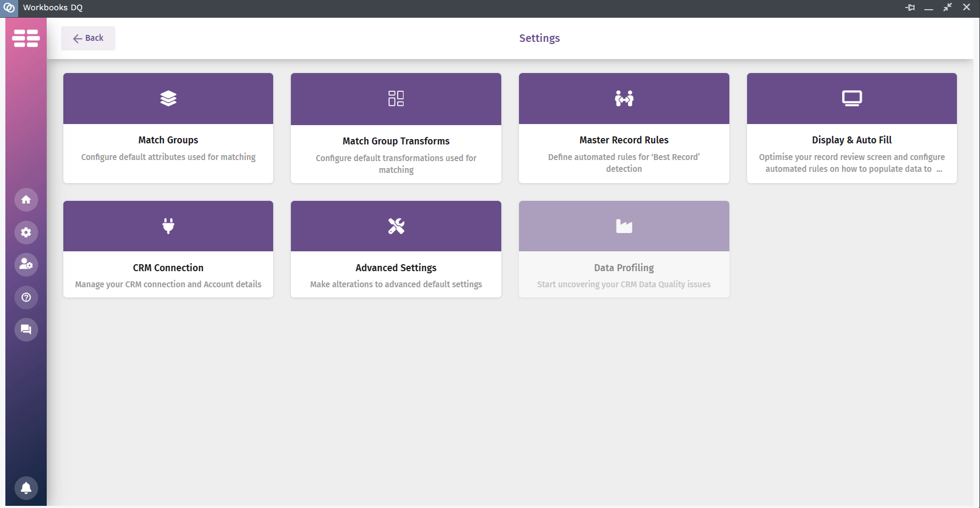
Task: Click the Match Groups layers icon
Action: [168, 98]
